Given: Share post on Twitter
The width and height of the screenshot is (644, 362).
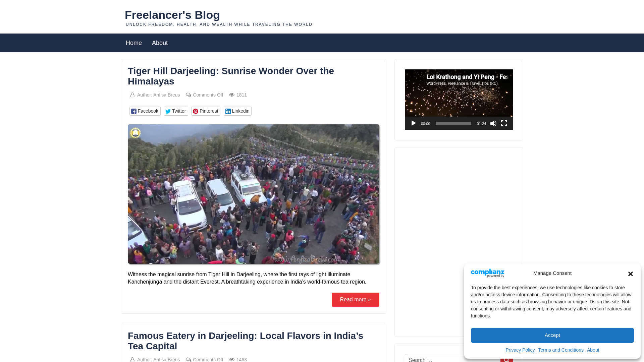Looking at the screenshot, I should click(x=176, y=111).
